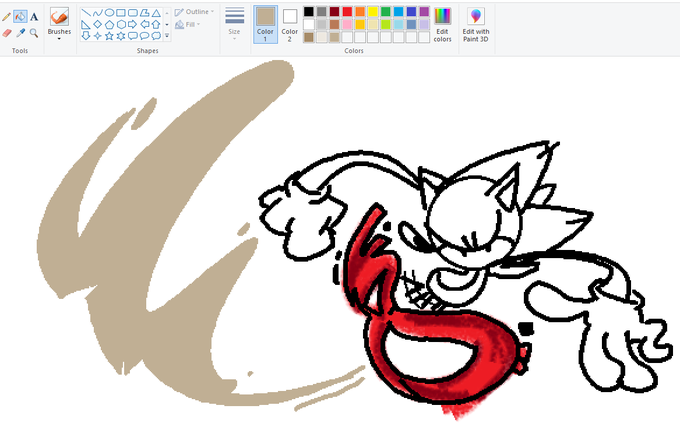Pick the dark red color swatch
This screenshot has height=430, width=680.
click(x=334, y=12)
